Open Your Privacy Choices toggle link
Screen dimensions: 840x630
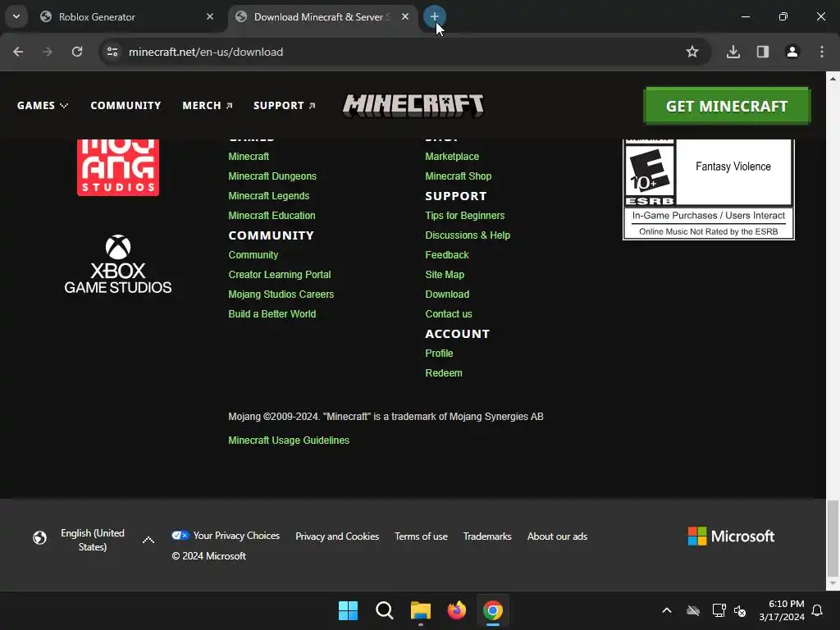tap(226, 535)
